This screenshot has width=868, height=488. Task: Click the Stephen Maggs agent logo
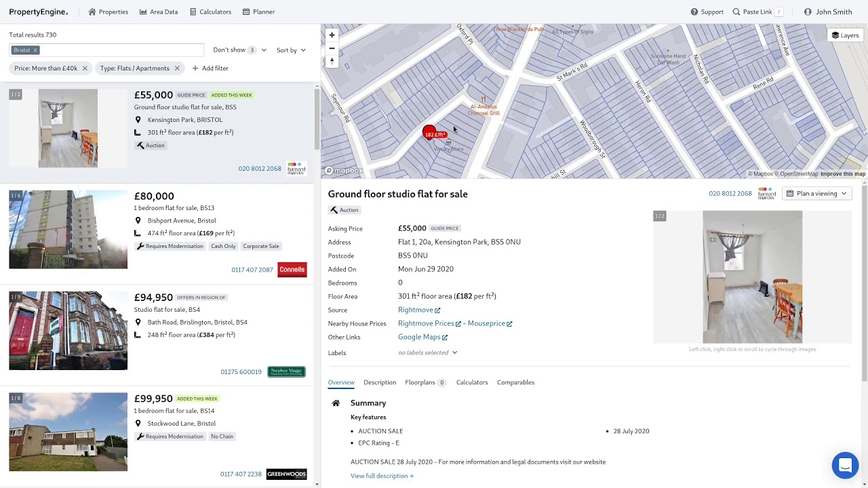pyautogui.click(x=286, y=371)
